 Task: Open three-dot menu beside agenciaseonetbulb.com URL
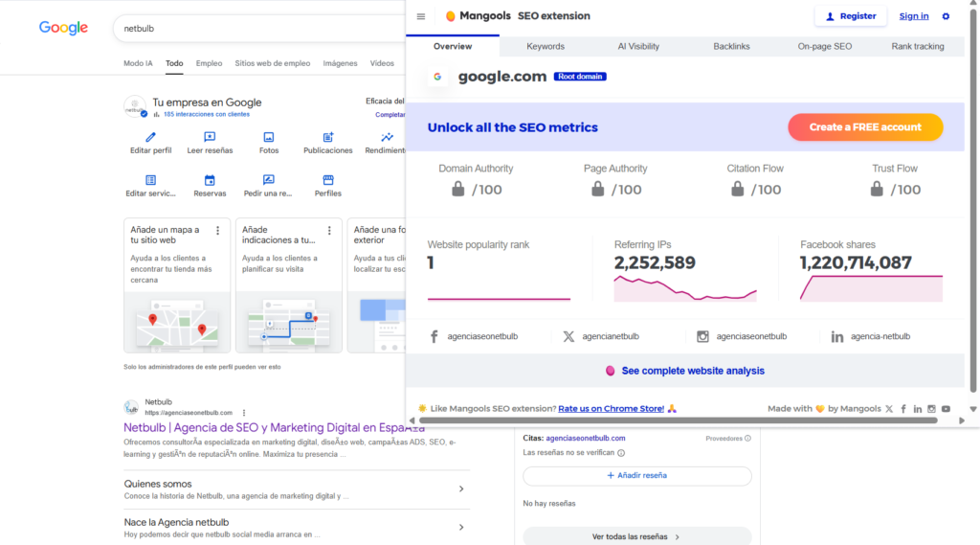(244, 413)
